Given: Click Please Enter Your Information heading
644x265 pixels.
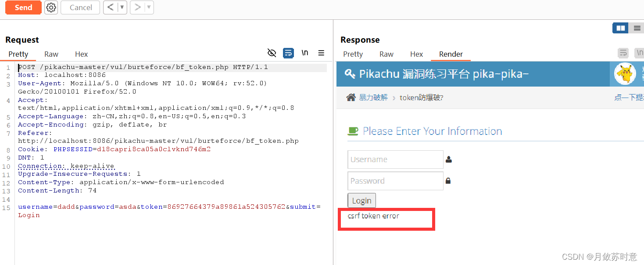Looking at the screenshot, I should pyautogui.click(x=433, y=131).
